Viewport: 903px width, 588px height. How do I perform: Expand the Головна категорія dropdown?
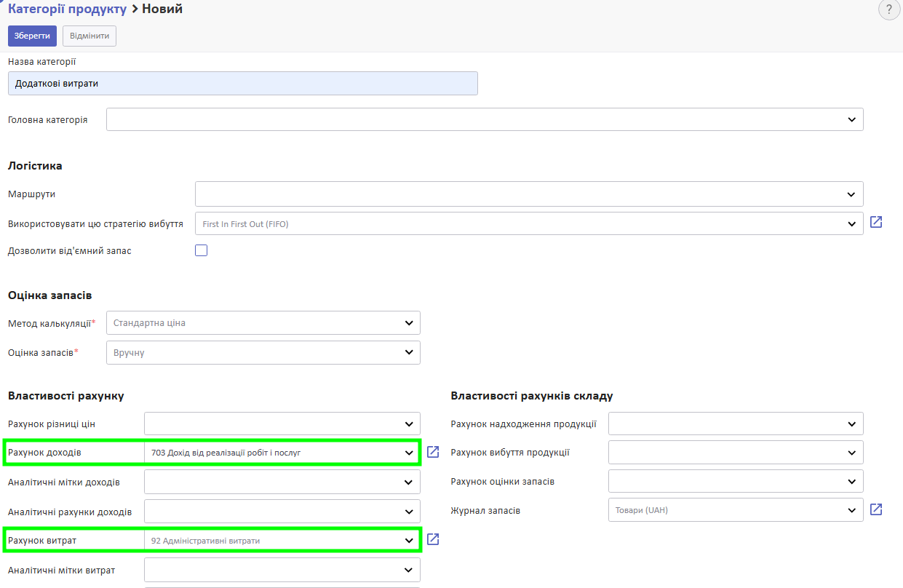(x=485, y=119)
